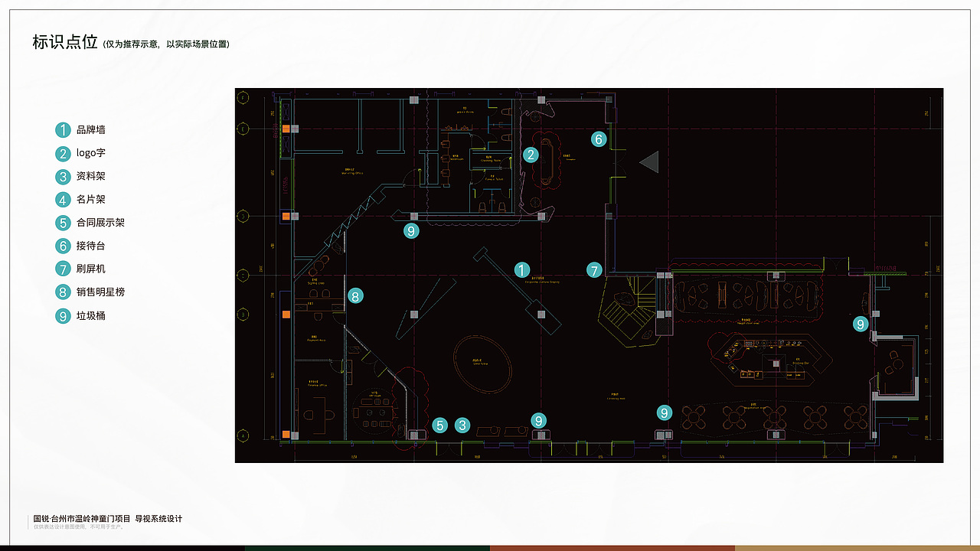
Task: Click legend circle 8 beside 销售明星榜
Action: (63, 292)
